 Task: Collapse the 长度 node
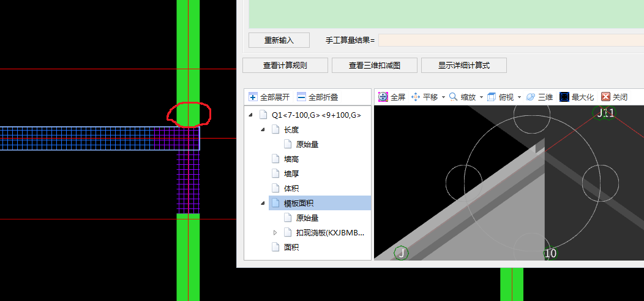(x=263, y=130)
